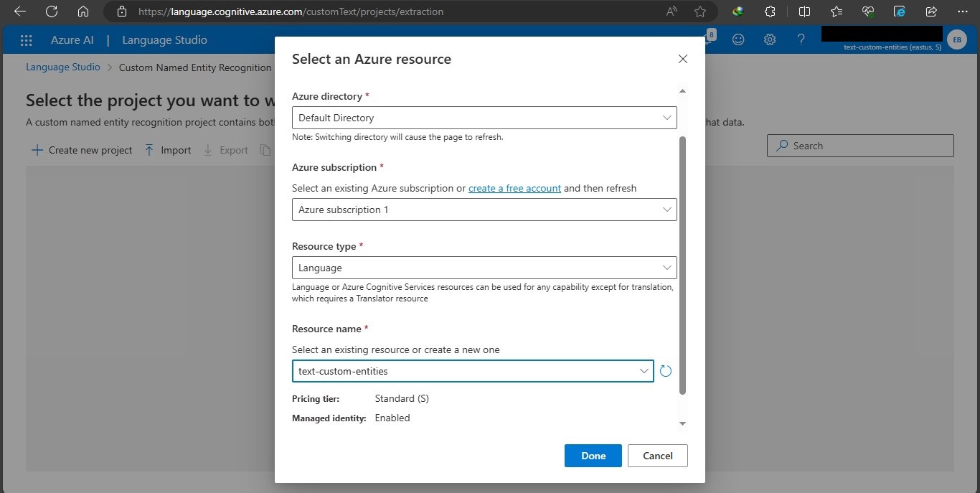The image size is (980, 493).
Task: Click Create new project
Action: (x=82, y=150)
